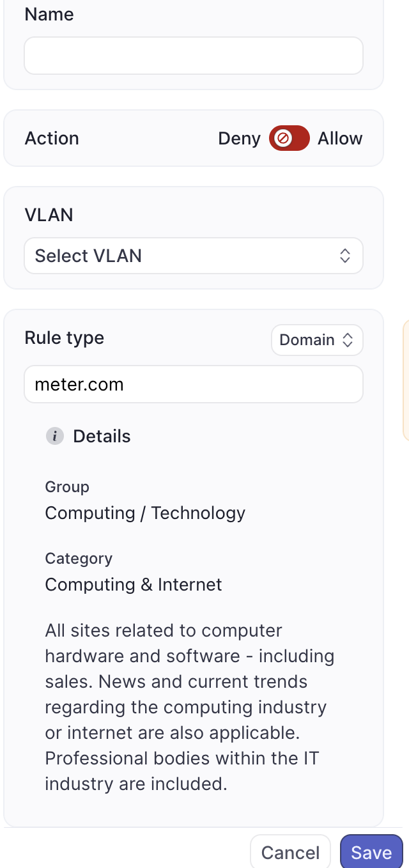Click the Rule type label
The width and height of the screenshot is (409, 868).
(64, 338)
